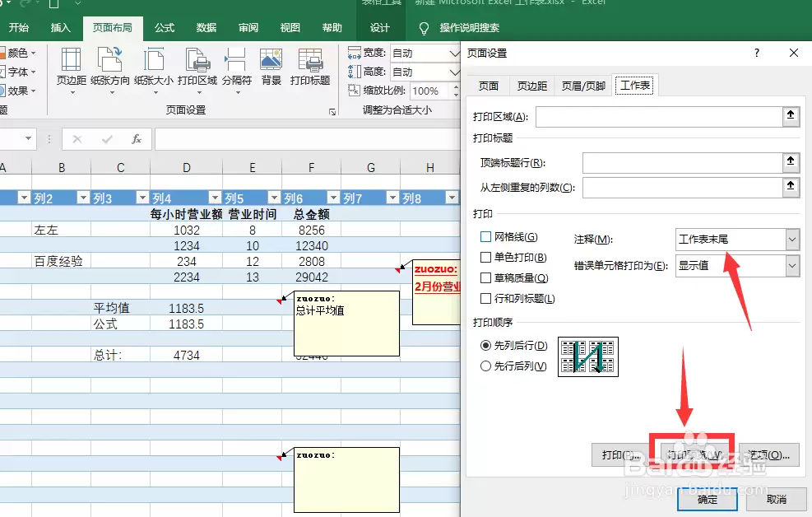Switch to the 开始 ribbon tab
The image size is (812, 517).
tap(18, 28)
